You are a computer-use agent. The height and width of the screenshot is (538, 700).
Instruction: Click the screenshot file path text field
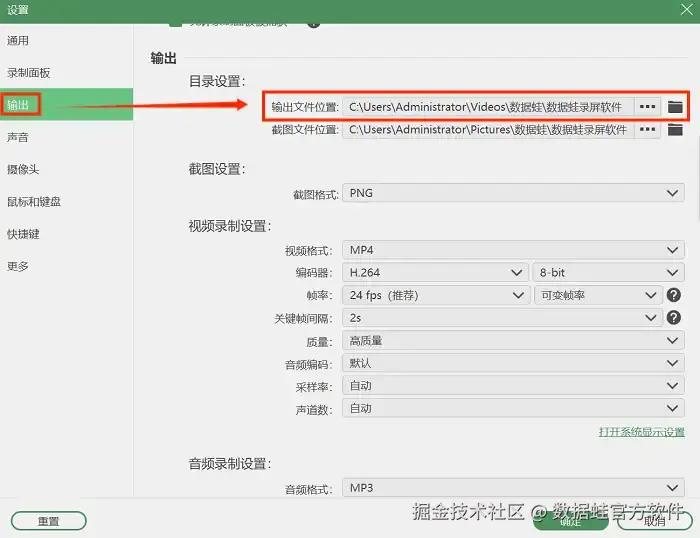(x=488, y=129)
